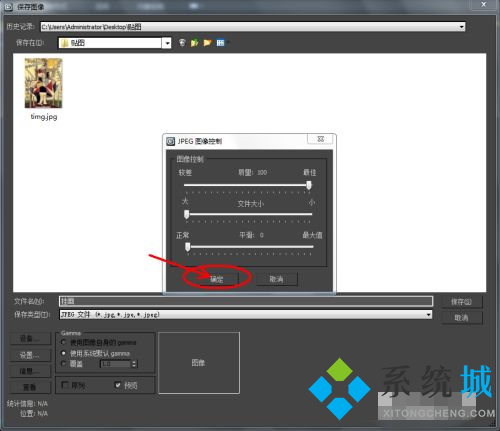Open the 保存类型 JPEG file type dropdown
Viewport: 500px width, 431px height.
pyautogui.click(x=428, y=314)
